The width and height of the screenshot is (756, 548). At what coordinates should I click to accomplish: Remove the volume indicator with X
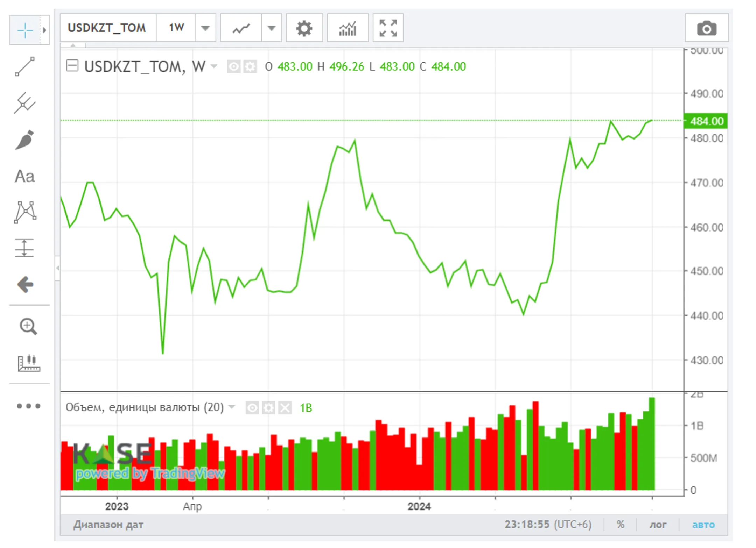pyautogui.click(x=285, y=408)
